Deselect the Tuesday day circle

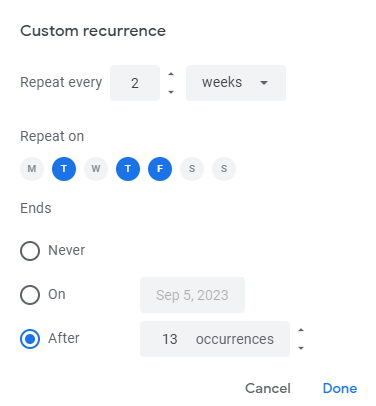[64, 169]
